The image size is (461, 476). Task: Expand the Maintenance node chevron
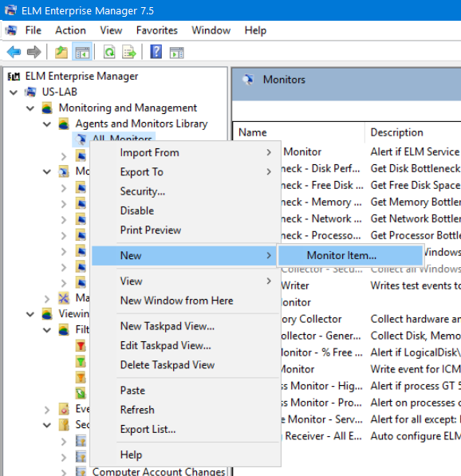pyautogui.click(x=47, y=299)
